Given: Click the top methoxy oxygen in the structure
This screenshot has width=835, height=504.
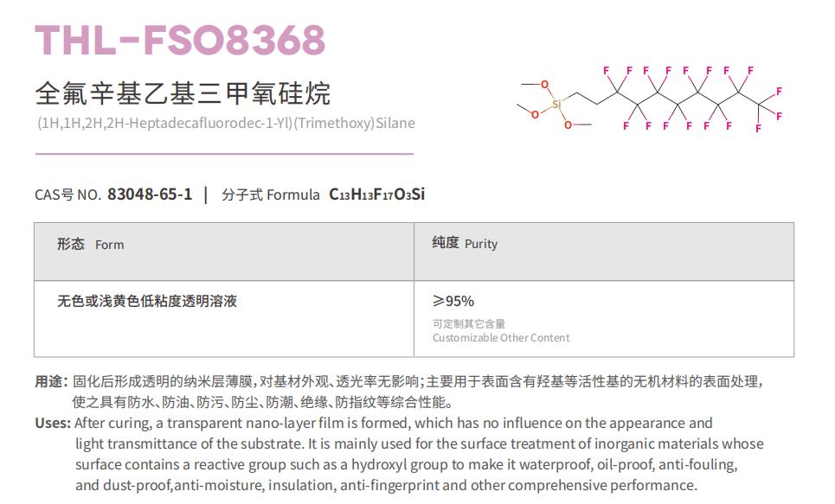Looking at the screenshot, I should coord(544,84).
